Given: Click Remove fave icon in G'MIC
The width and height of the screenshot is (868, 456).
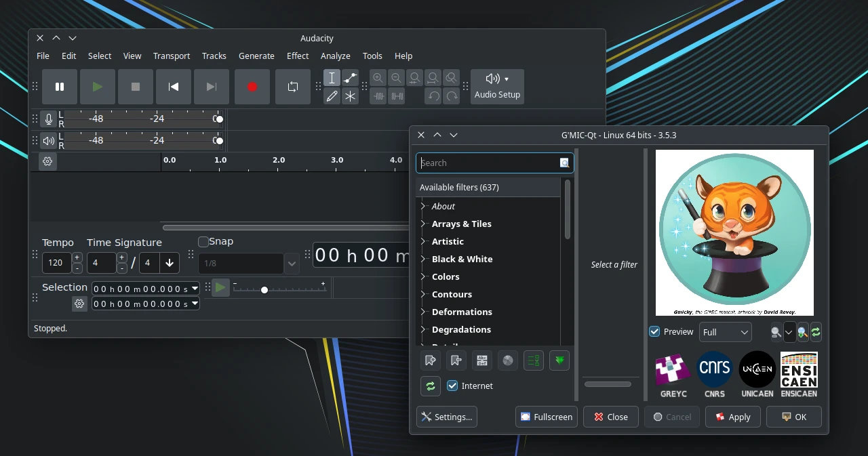Looking at the screenshot, I should coord(456,360).
